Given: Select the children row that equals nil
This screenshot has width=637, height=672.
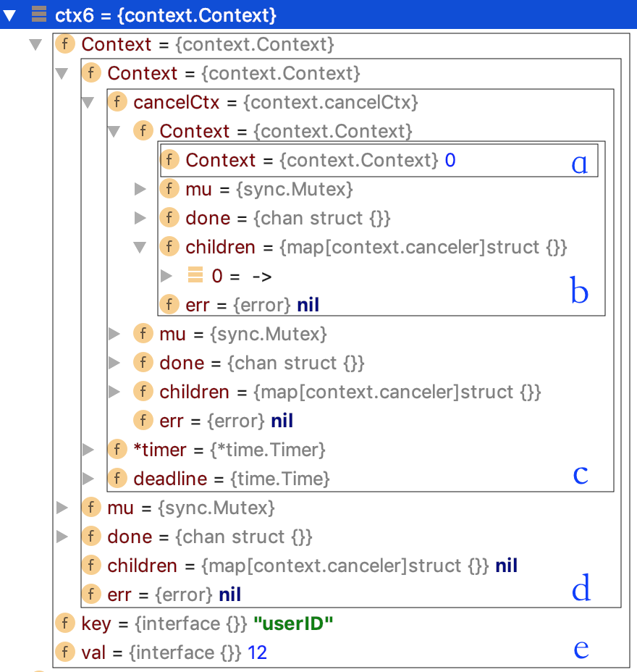Looking at the screenshot, I should (x=311, y=566).
